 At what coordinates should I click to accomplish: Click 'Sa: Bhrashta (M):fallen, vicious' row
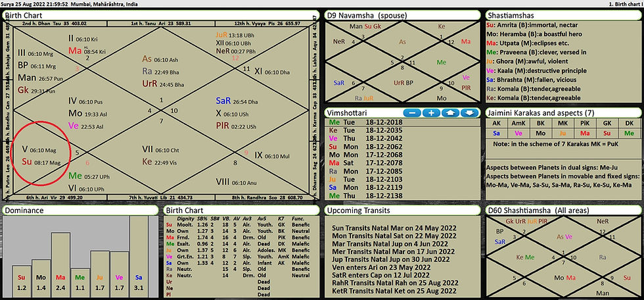[x=531, y=80]
